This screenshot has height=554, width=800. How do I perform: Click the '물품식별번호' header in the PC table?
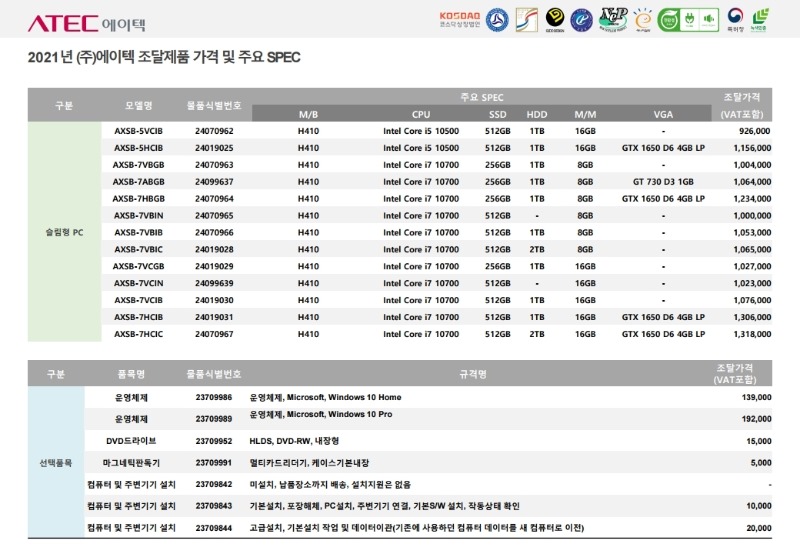[x=214, y=106]
